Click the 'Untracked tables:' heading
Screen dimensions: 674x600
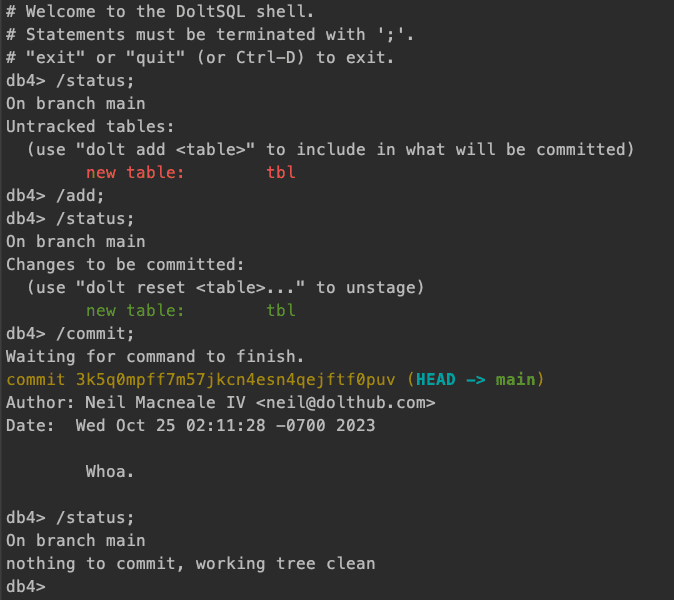pos(90,126)
